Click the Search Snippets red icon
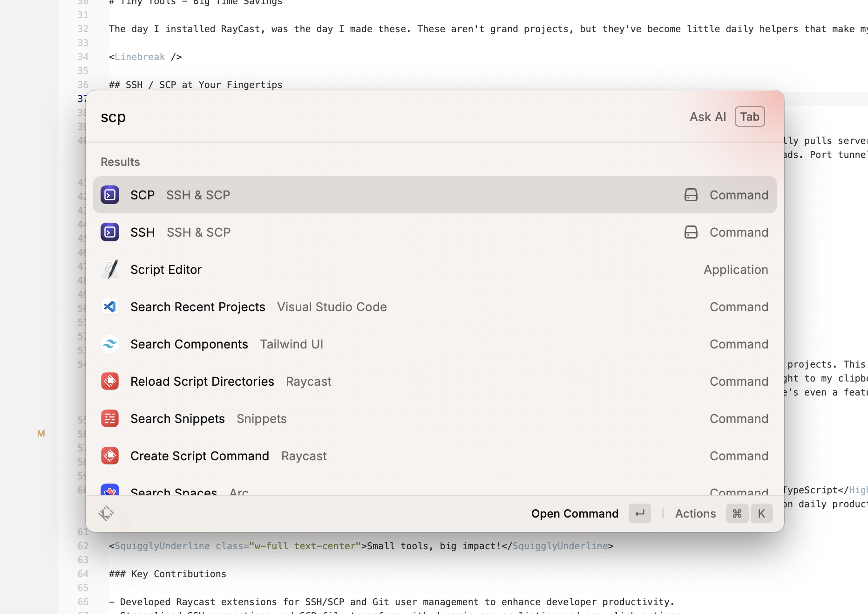Image resolution: width=868 pixels, height=614 pixels. pyautogui.click(x=110, y=418)
